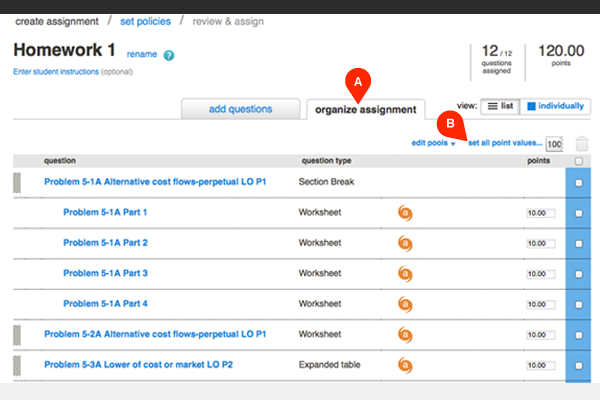Toggle the select-all checkbox in header
The height and width of the screenshot is (400, 600).
click(x=579, y=161)
